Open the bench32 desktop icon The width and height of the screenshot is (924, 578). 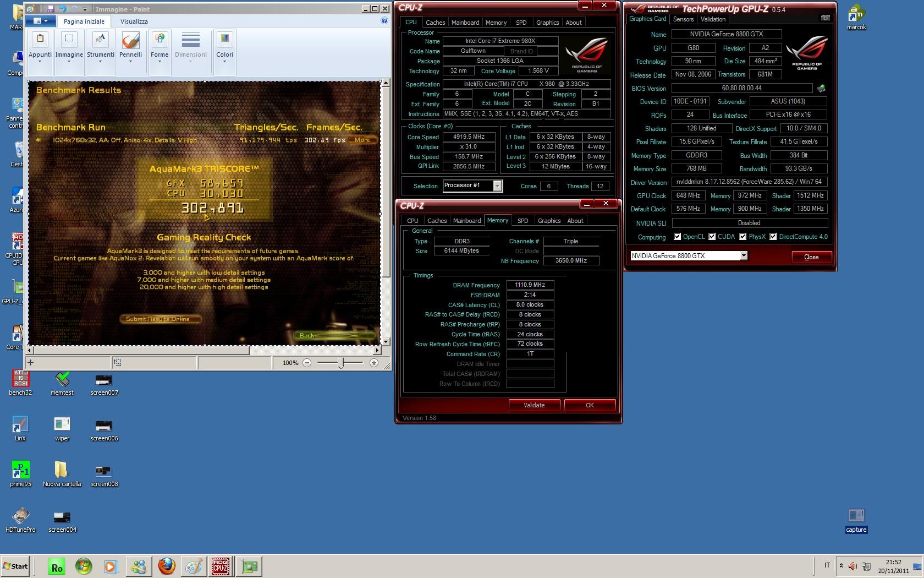click(20, 383)
